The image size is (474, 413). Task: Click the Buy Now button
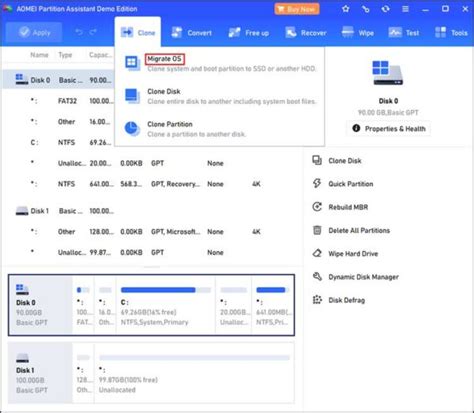coord(297,9)
